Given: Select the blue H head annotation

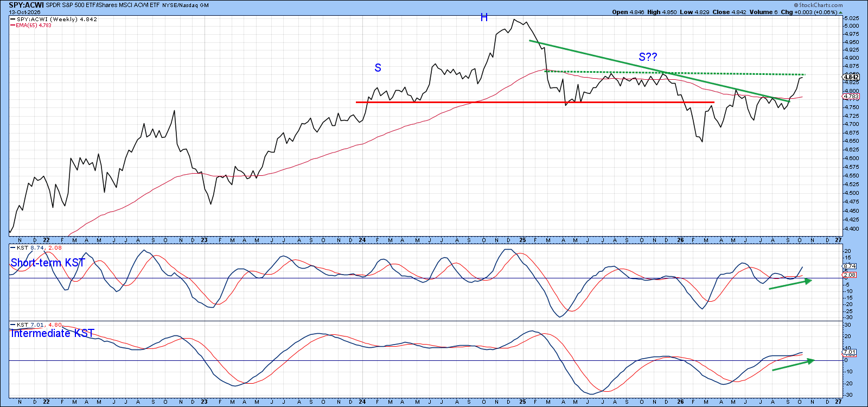Looking at the screenshot, I should (x=484, y=17).
